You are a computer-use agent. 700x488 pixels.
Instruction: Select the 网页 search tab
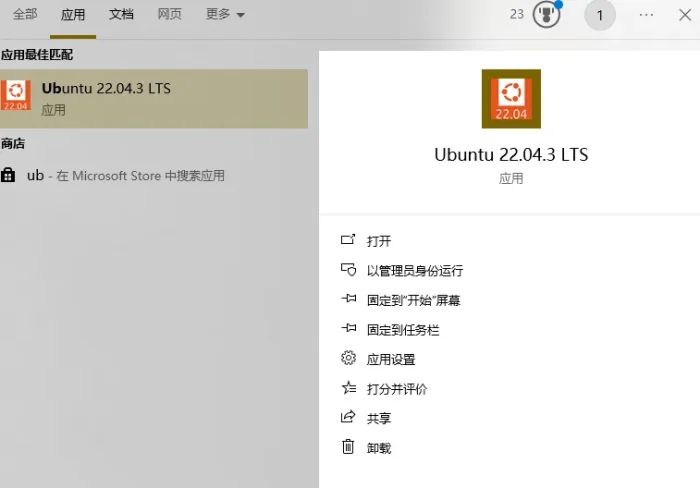pos(169,15)
